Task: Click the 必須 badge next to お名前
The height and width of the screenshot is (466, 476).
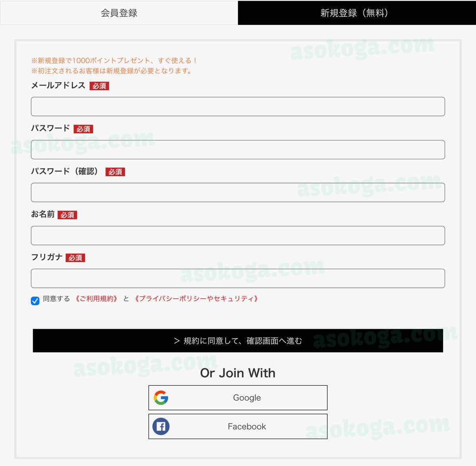Action: (x=67, y=215)
